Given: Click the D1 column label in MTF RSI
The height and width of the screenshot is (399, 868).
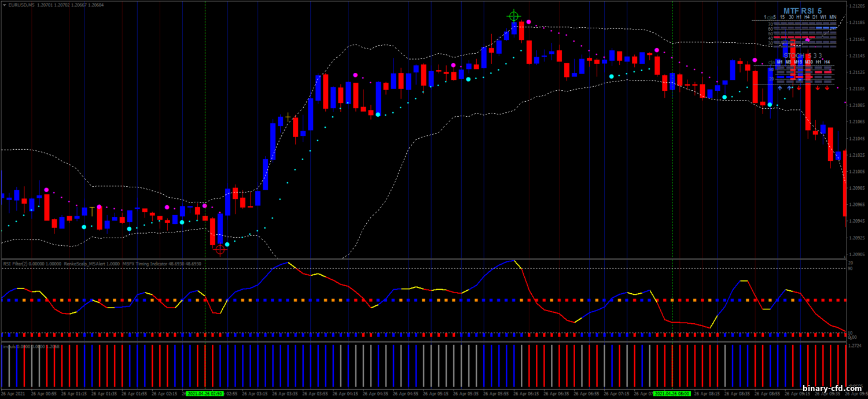Looking at the screenshot, I should pyautogui.click(x=815, y=17).
